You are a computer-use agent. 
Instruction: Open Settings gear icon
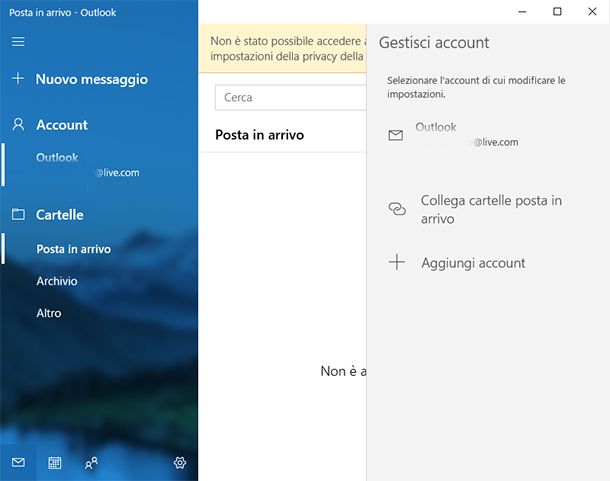pos(180,463)
